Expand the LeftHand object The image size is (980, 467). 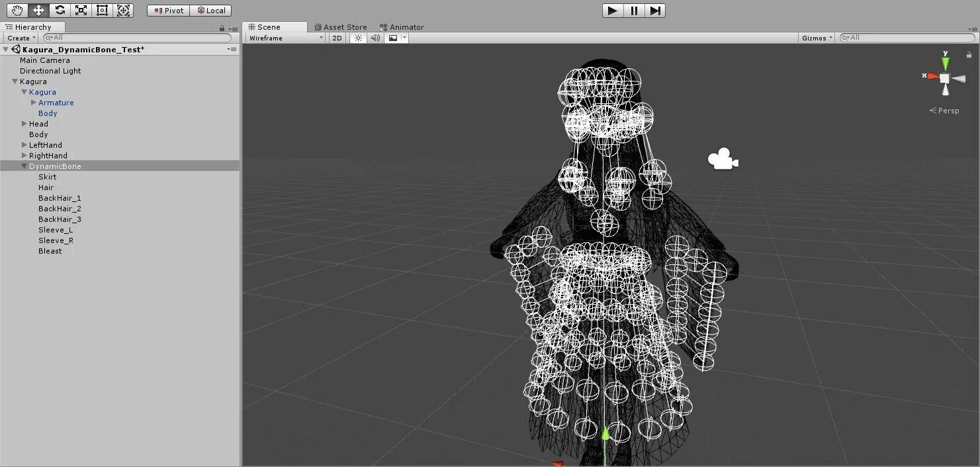(24, 145)
